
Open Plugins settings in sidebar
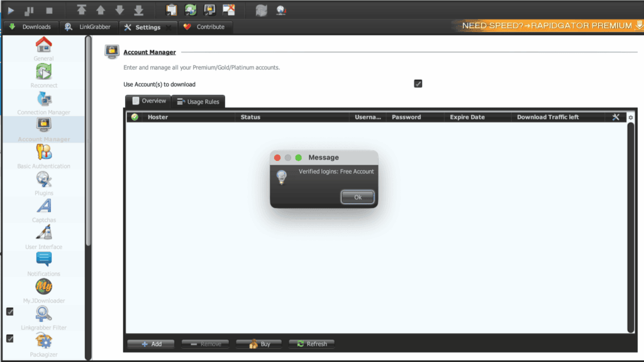(43, 184)
